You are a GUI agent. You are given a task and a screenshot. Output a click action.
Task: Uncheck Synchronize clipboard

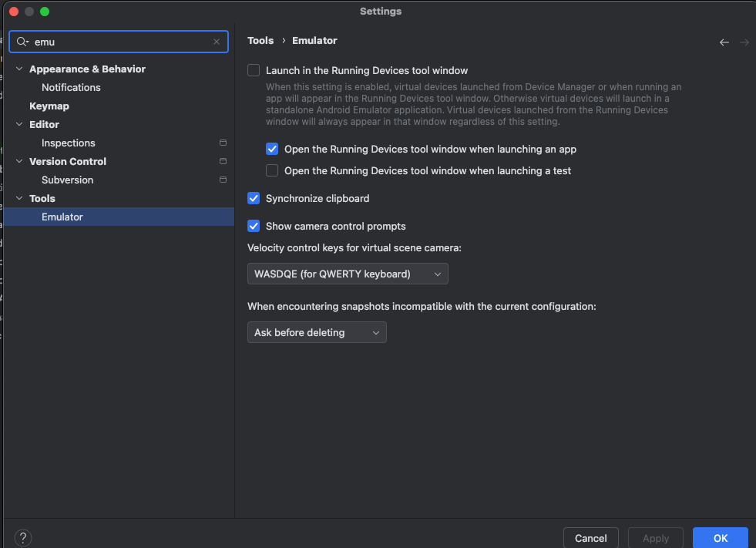click(254, 198)
